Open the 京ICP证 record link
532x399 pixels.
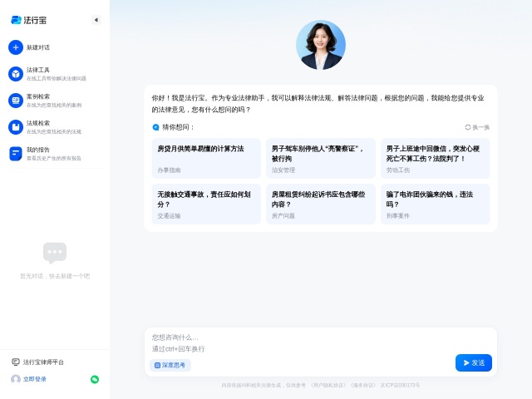(x=400, y=385)
